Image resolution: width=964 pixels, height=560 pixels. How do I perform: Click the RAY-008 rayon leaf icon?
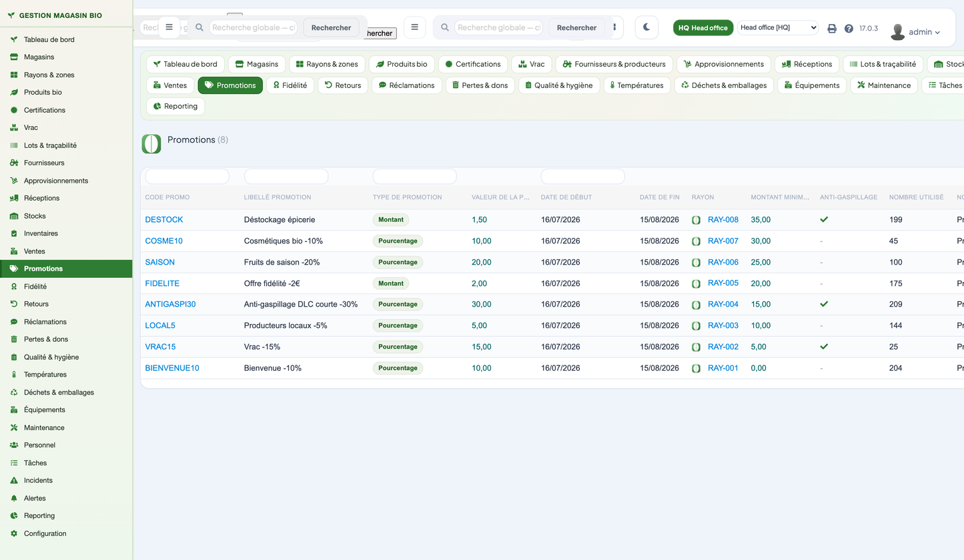click(x=696, y=220)
